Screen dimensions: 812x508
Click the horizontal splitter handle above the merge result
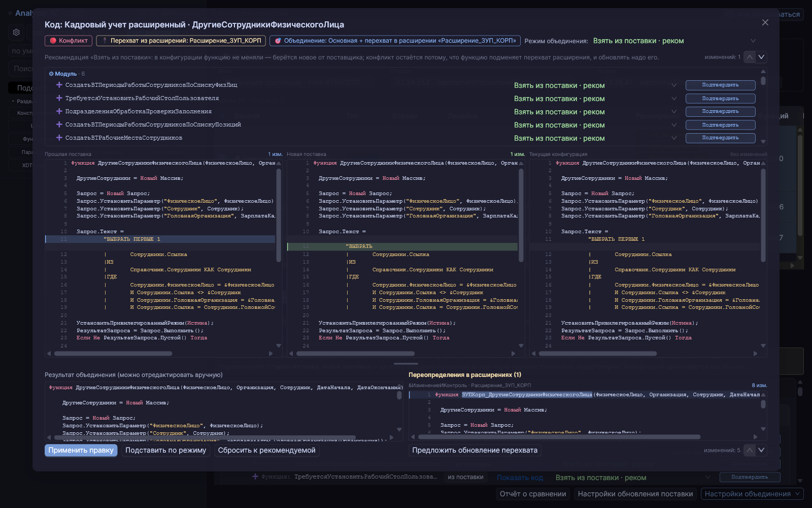[406, 364]
